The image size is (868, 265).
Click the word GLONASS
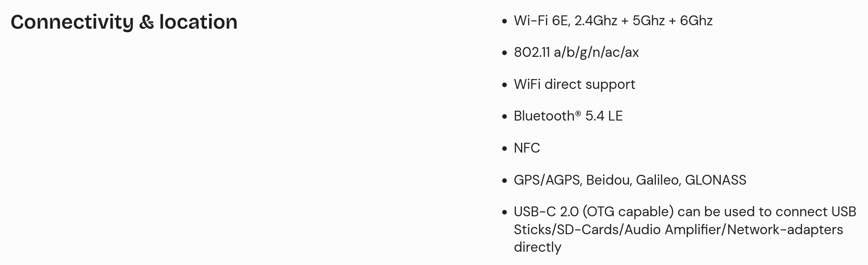click(x=715, y=180)
